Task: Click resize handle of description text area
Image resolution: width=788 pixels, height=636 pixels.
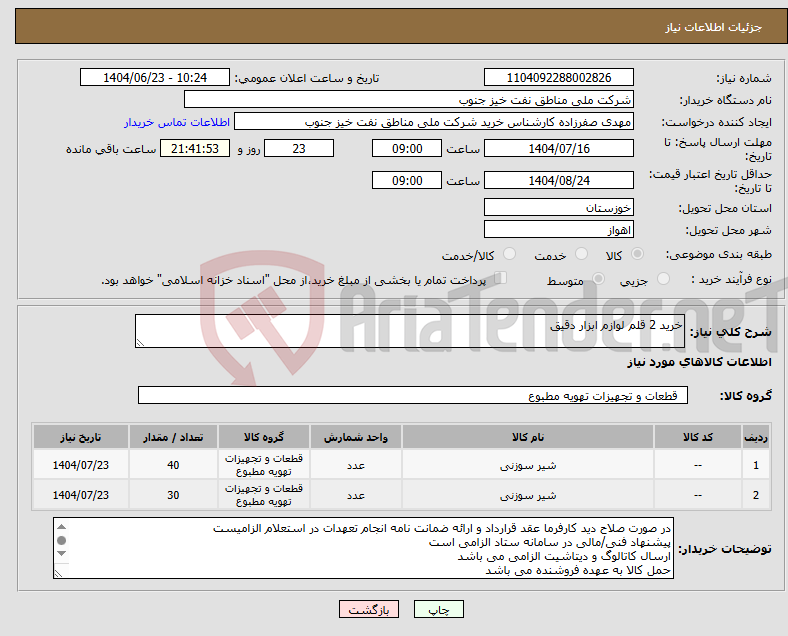Action: tap(140, 343)
